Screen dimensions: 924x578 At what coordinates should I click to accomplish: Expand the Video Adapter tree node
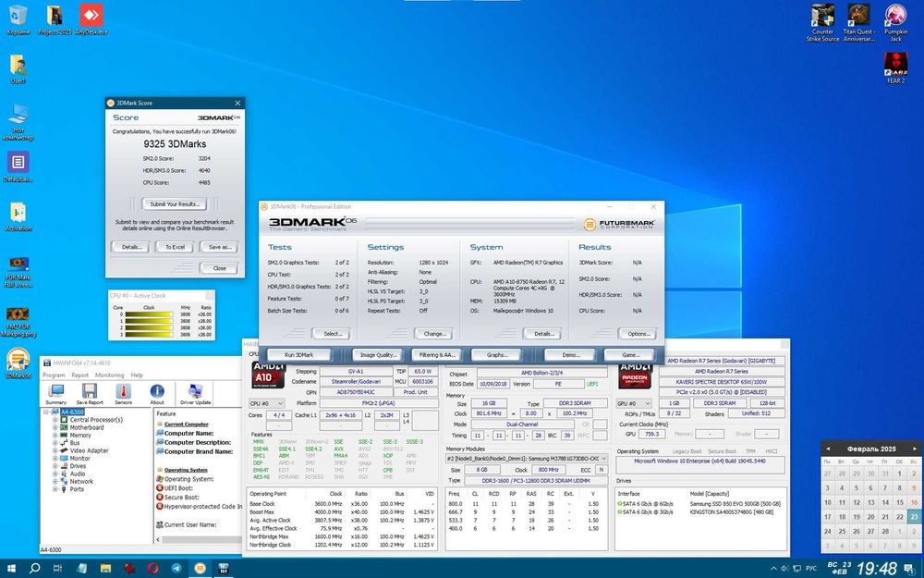(55, 450)
